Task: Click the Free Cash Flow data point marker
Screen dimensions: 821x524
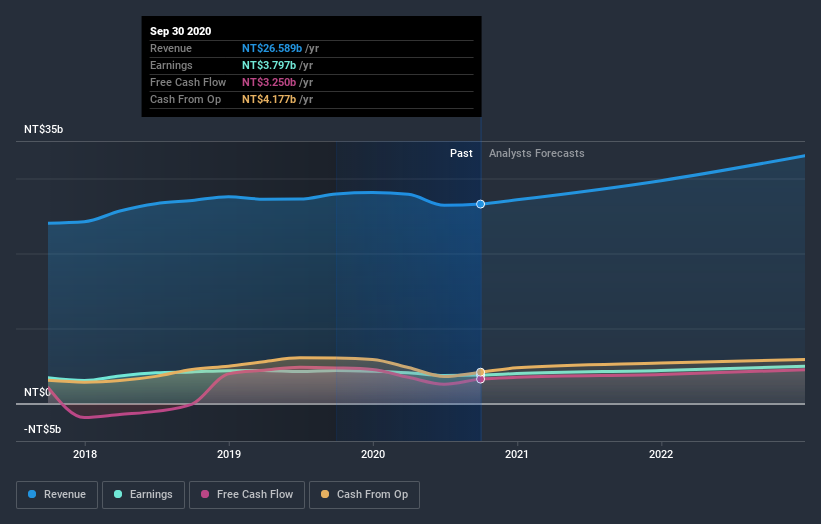Action: pyautogui.click(x=480, y=379)
